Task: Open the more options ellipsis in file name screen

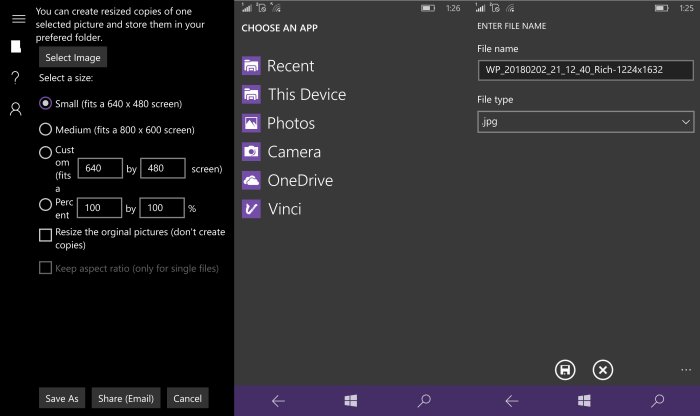Action: 686,370
